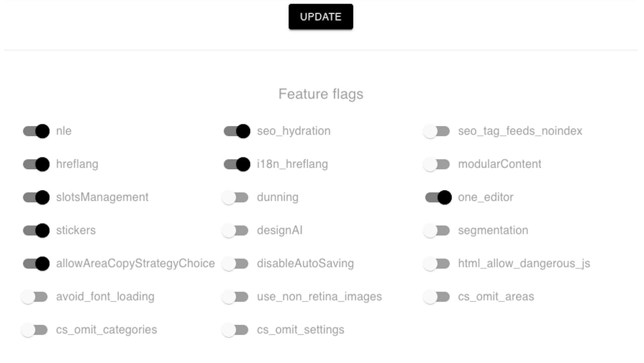
Task: Disable the nle feature flag
Action: tap(36, 131)
